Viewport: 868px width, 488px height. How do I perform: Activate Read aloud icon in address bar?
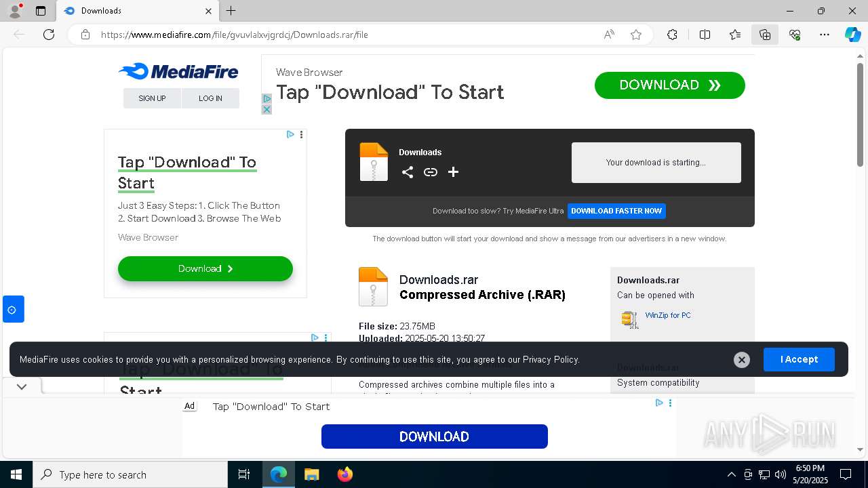pos(609,35)
